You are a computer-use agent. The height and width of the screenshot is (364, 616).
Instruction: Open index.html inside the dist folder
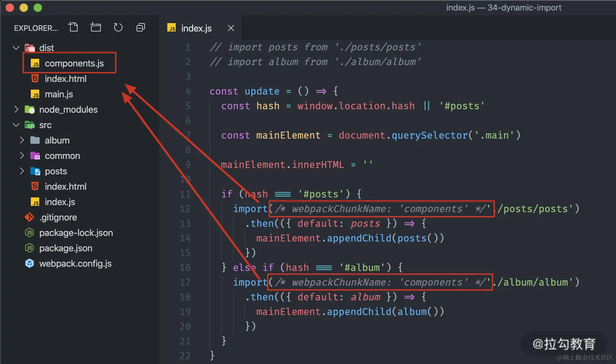coord(65,79)
